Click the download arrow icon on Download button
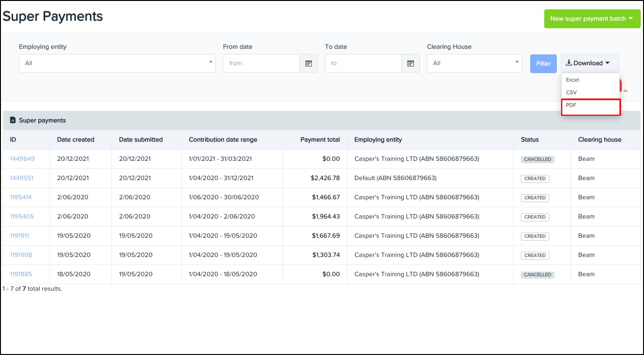The height and width of the screenshot is (355, 644). pyautogui.click(x=569, y=63)
